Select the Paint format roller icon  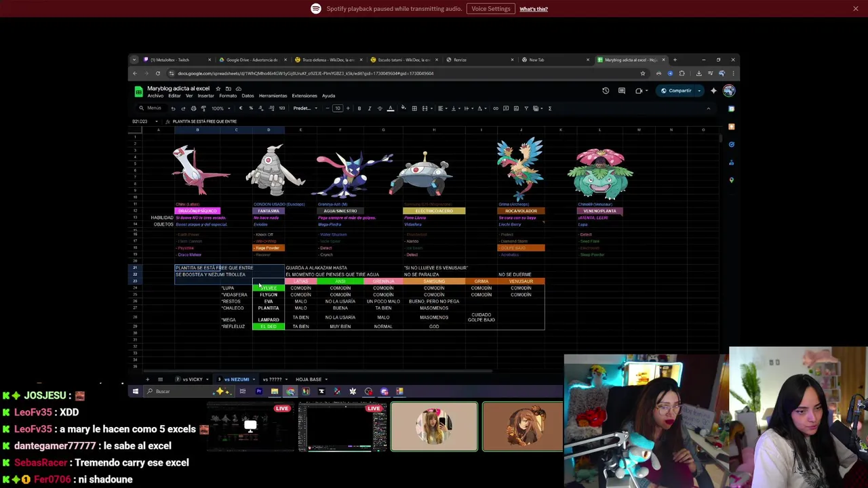click(x=203, y=108)
